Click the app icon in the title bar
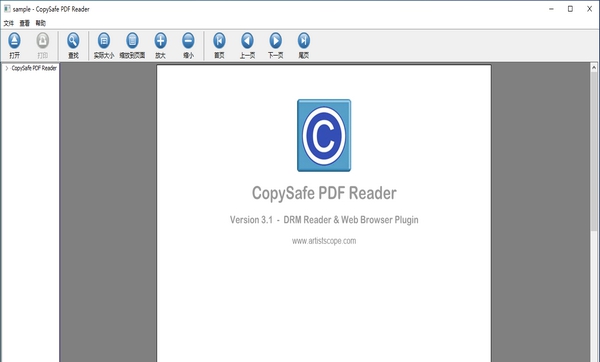 coord(7,9)
